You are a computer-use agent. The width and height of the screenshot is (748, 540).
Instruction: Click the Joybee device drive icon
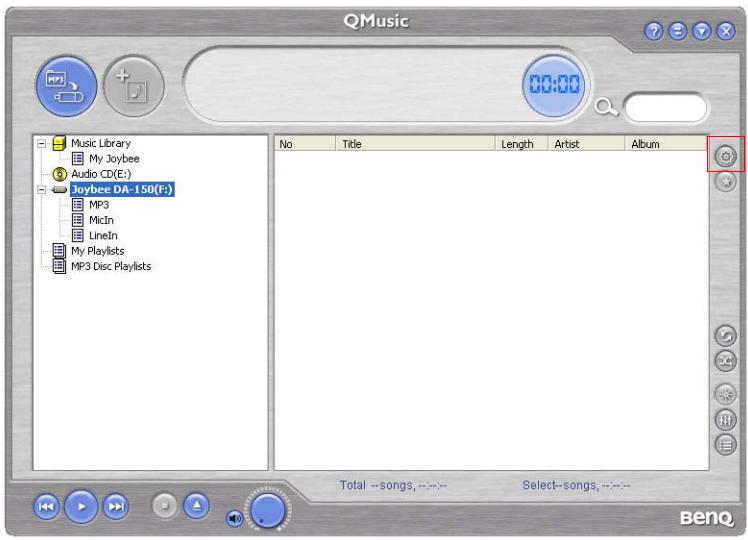[59, 189]
